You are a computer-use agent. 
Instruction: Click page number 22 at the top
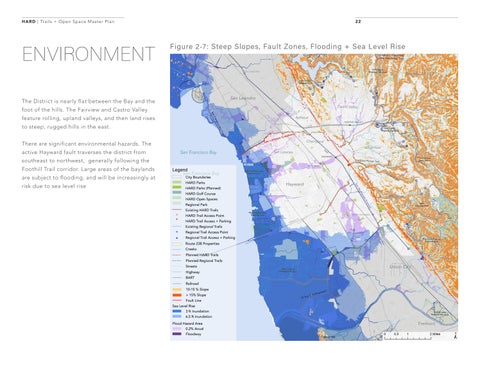(358, 21)
